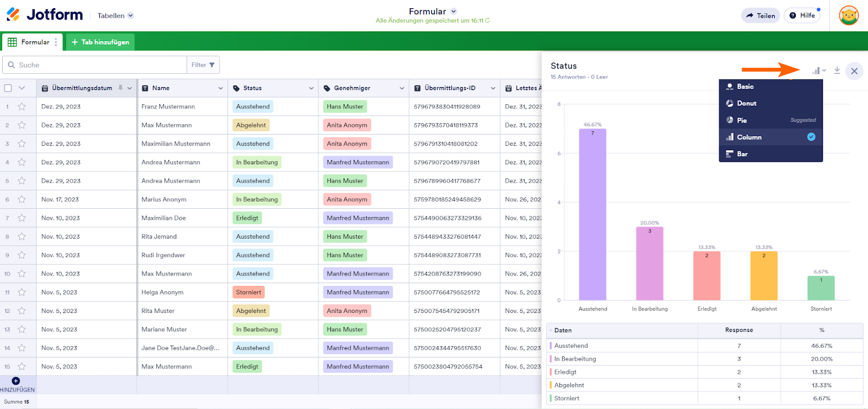This screenshot has height=409, width=868.
Task: Download the Status chart
Action: 837,71
